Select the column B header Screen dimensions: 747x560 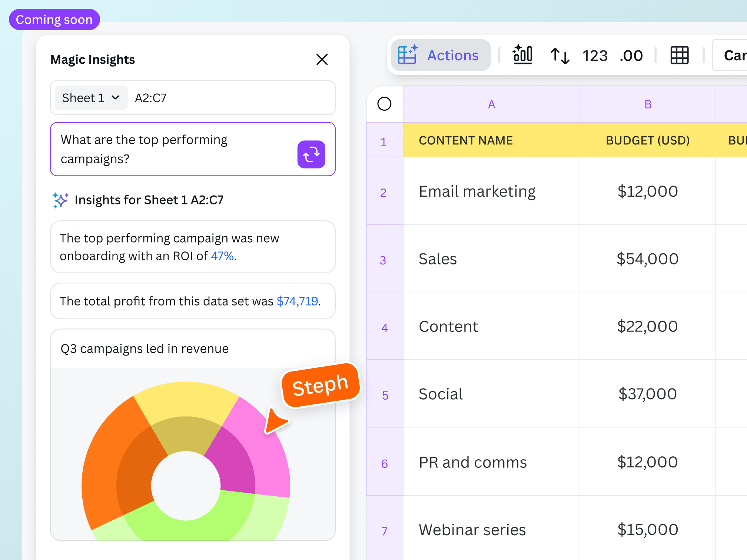647,104
